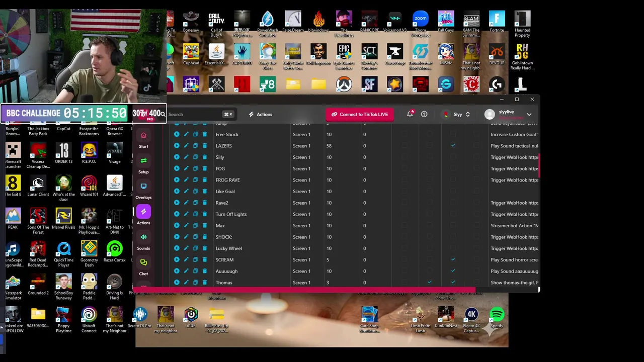Open iCUE desktop shortcut

click(x=191, y=318)
